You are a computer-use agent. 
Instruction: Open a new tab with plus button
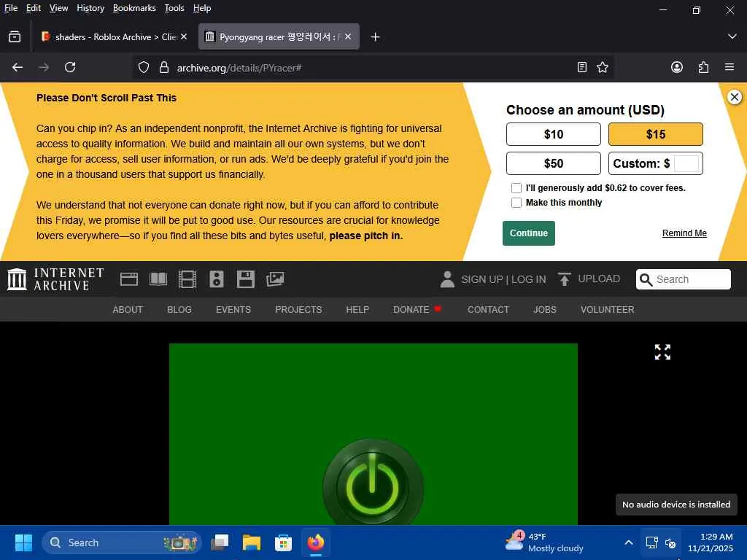tap(375, 36)
